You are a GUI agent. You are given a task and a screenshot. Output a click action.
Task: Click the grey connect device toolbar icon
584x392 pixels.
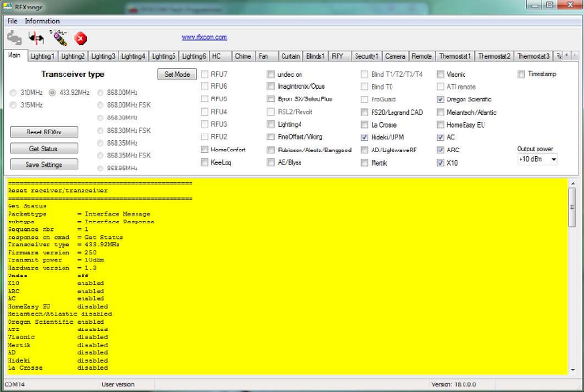(x=14, y=38)
